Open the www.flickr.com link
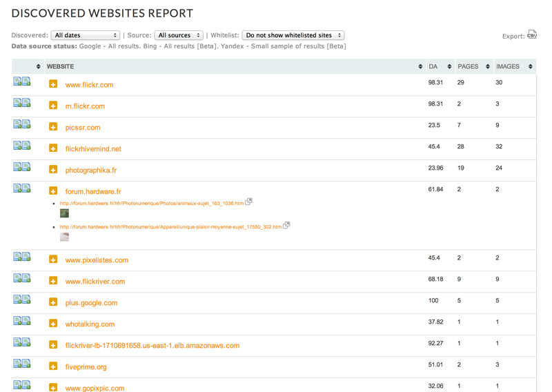The width and height of the screenshot is (552, 392). [x=90, y=85]
